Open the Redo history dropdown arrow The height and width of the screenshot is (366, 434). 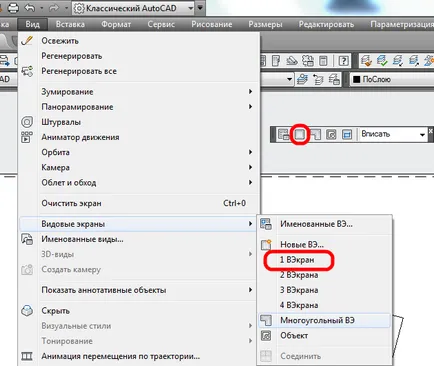click(66, 8)
